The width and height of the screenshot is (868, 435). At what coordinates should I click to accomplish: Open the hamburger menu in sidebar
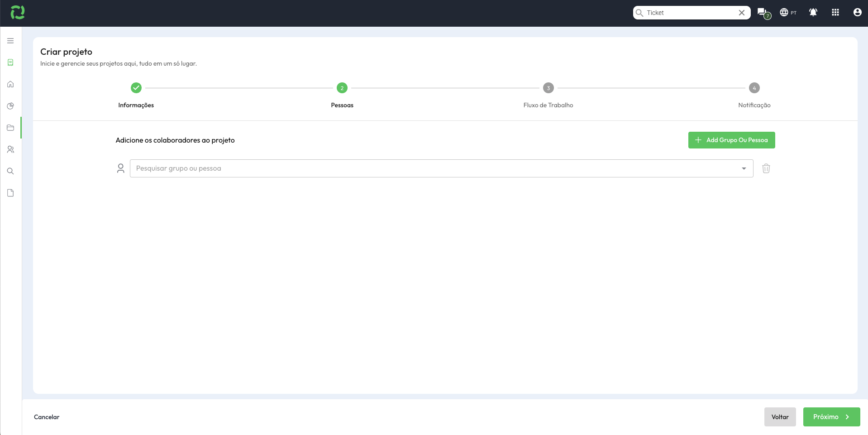coord(10,41)
